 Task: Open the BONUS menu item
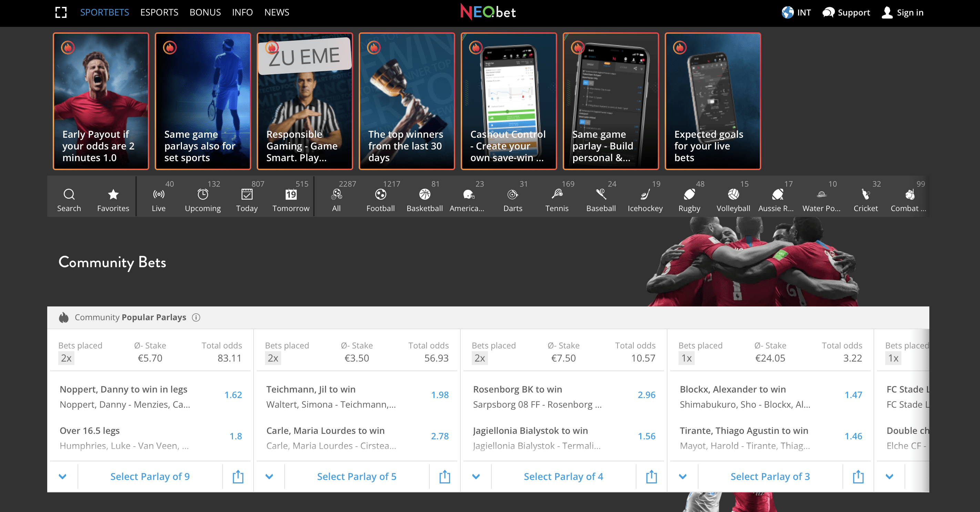point(205,12)
